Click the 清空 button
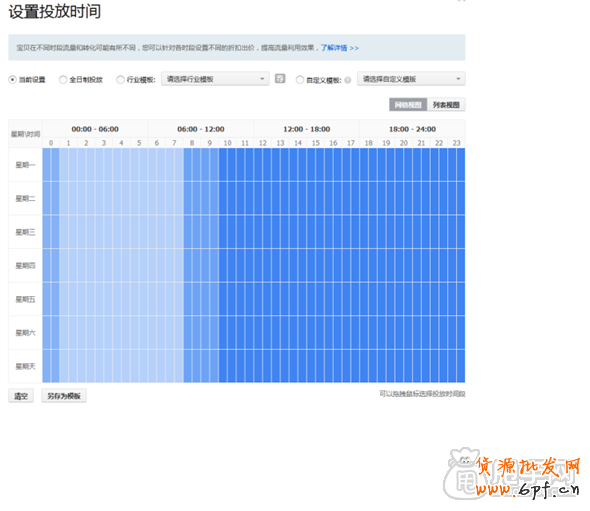 [21, 396]
